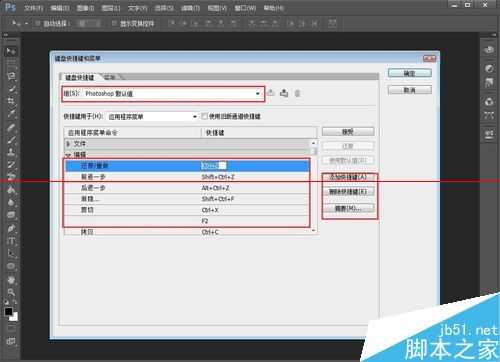The image size is (500, 362).
Task: Select the Shift+Ctrl+F shortcut row
Action: click(187, 199)
